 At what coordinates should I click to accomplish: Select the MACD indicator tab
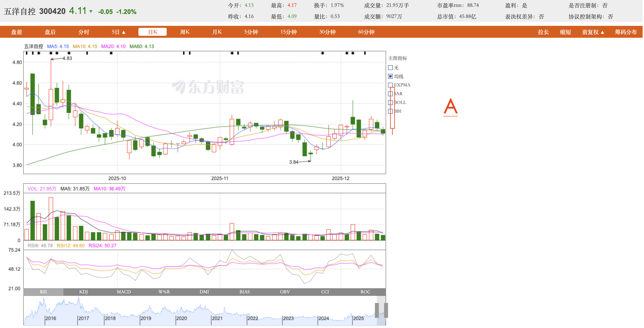[124, 292]
